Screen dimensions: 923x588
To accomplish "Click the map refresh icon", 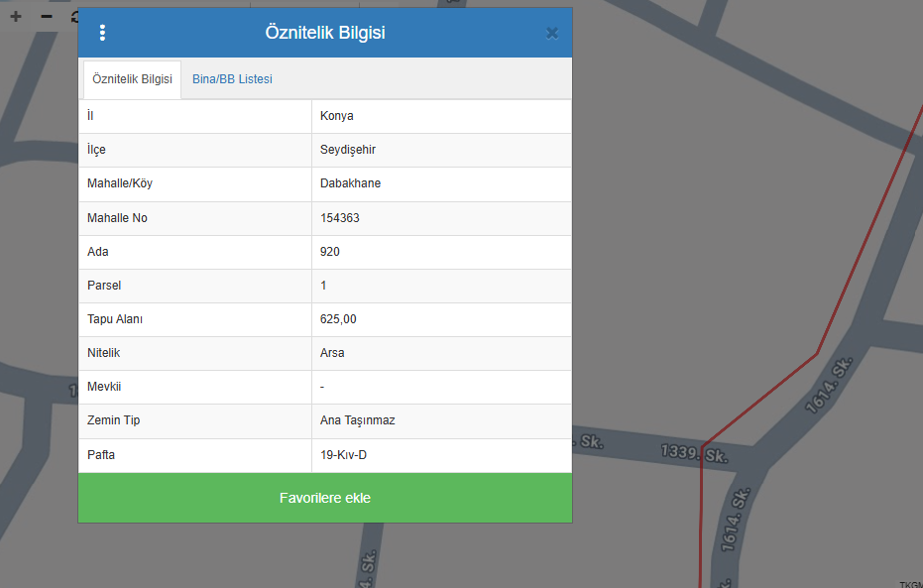I will tap(74, 17).
